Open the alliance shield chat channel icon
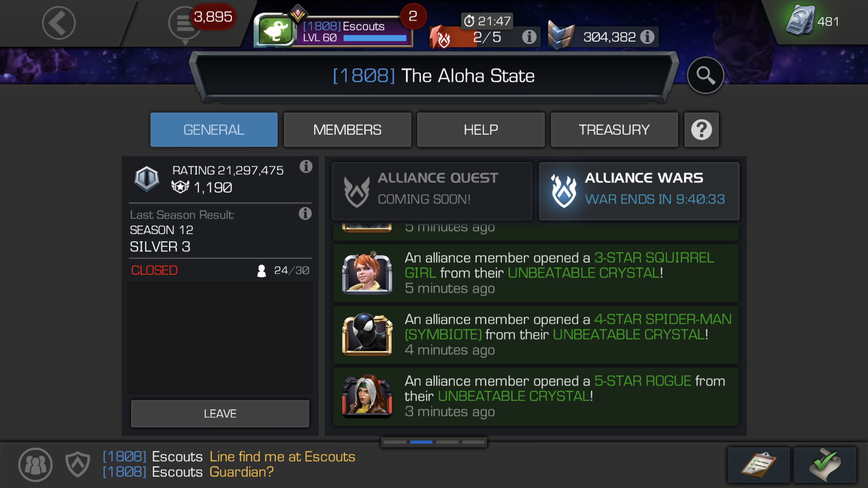Viewport: 868px width, 488px height. click(77, 464)
